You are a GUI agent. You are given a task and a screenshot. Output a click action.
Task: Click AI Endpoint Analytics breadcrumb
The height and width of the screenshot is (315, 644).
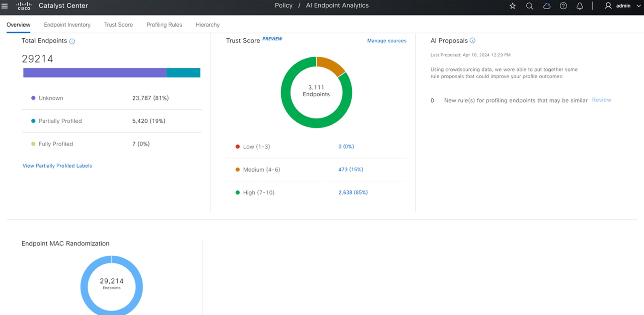(x=337, y=5)
